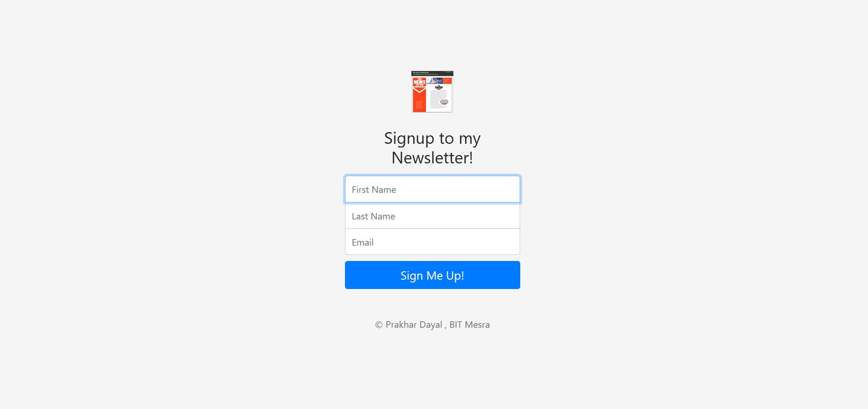Focus the First Name input field
The height and width of the screenshot is (409, 868).
pos(432,190)
